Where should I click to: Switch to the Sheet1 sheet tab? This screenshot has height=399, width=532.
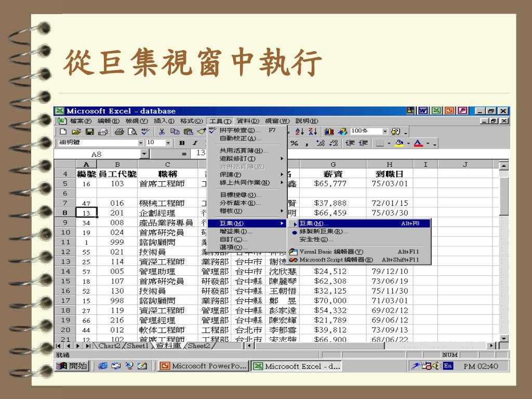(137, 345)
